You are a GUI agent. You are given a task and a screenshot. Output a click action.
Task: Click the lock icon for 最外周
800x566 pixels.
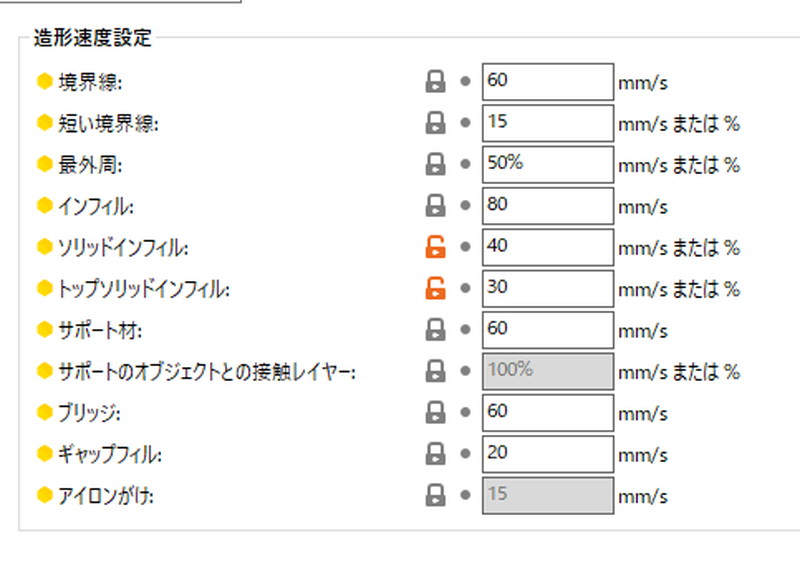pyautogui.click(x=435, y=164)
